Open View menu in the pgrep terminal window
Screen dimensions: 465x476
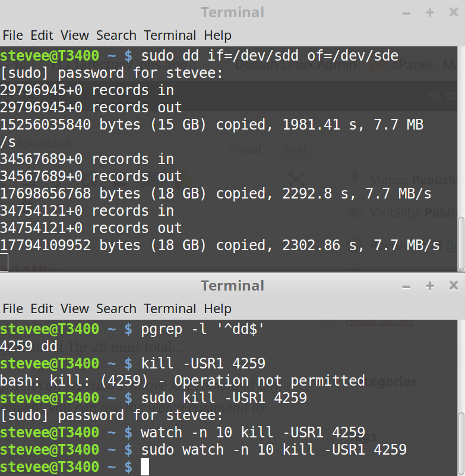click(x=74, y=308)
